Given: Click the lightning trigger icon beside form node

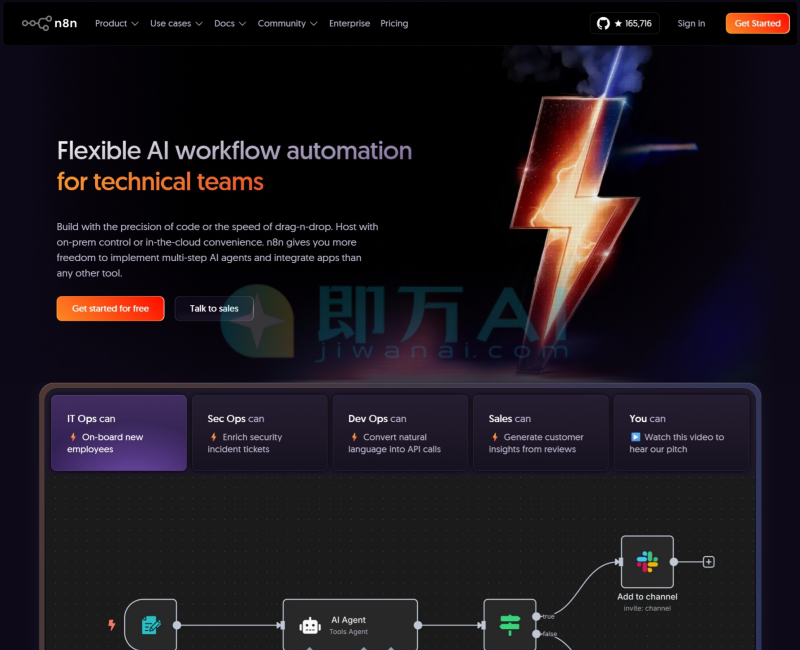Looking at the screenshot, I should pos(112,625).
